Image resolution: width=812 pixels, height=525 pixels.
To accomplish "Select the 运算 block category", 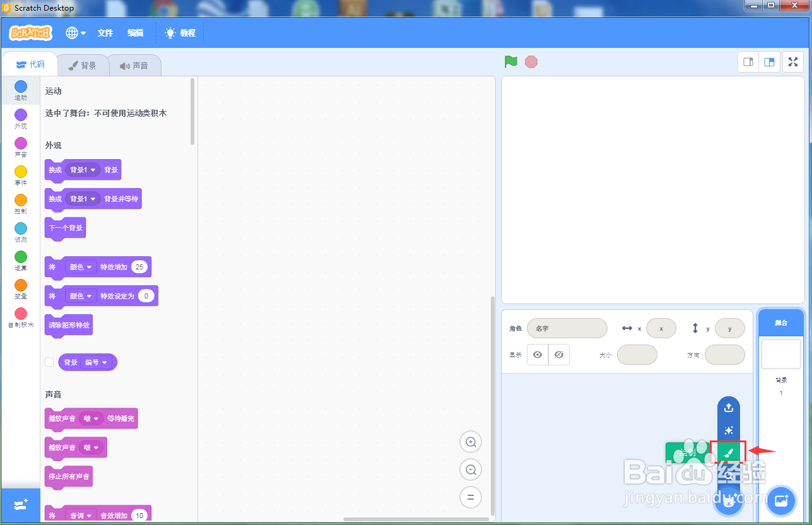I will [x=21, y=261].
